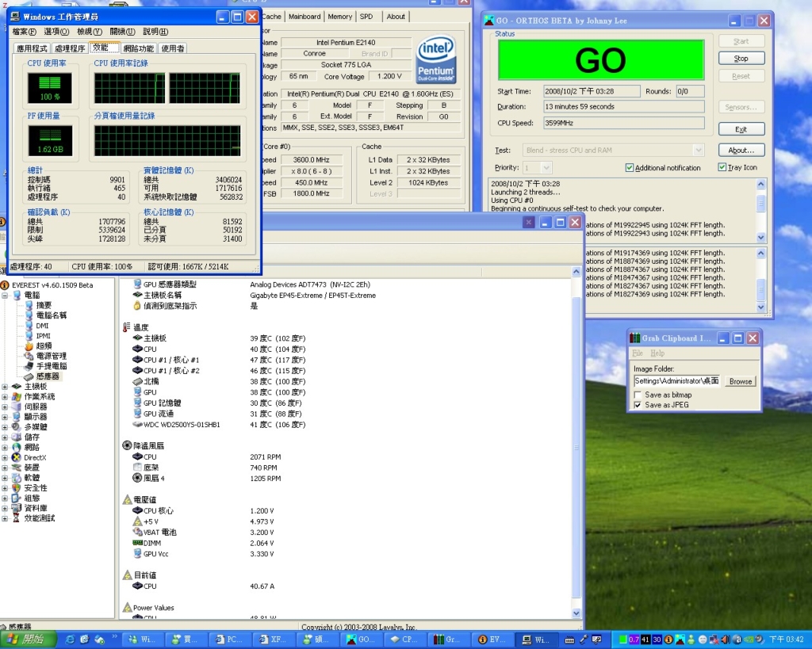Switch to 應用程式 tab in Task Manager
Image resolution: width=812 pixels, height=649 pixels.
point(32,48)
